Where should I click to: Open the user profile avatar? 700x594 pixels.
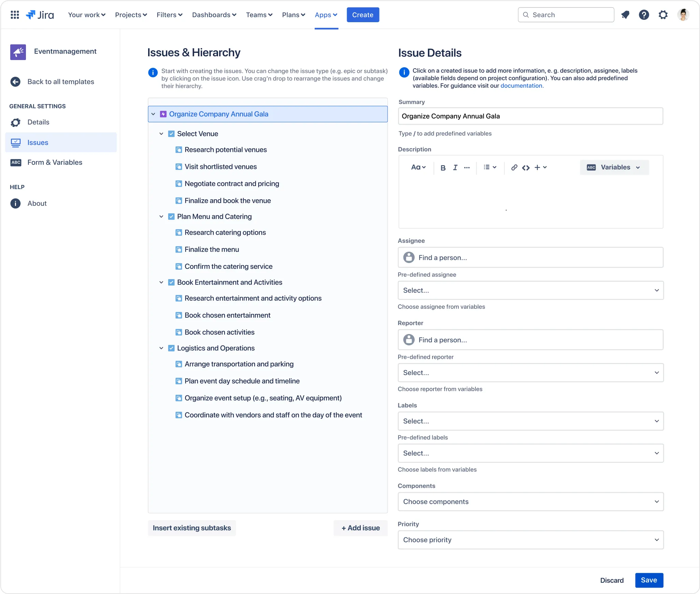tap(683, 15)
